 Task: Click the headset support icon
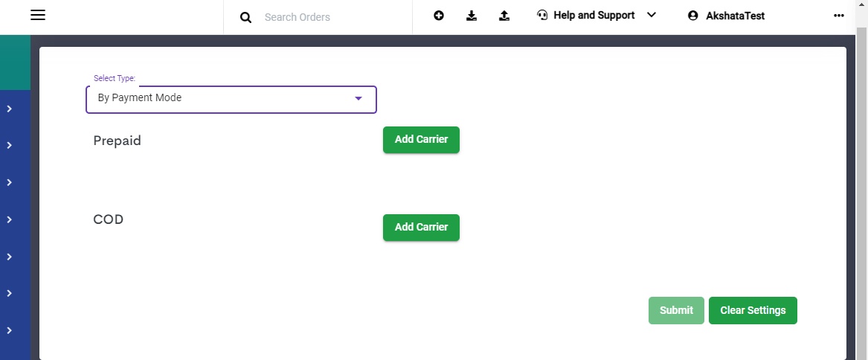[542, 16]
